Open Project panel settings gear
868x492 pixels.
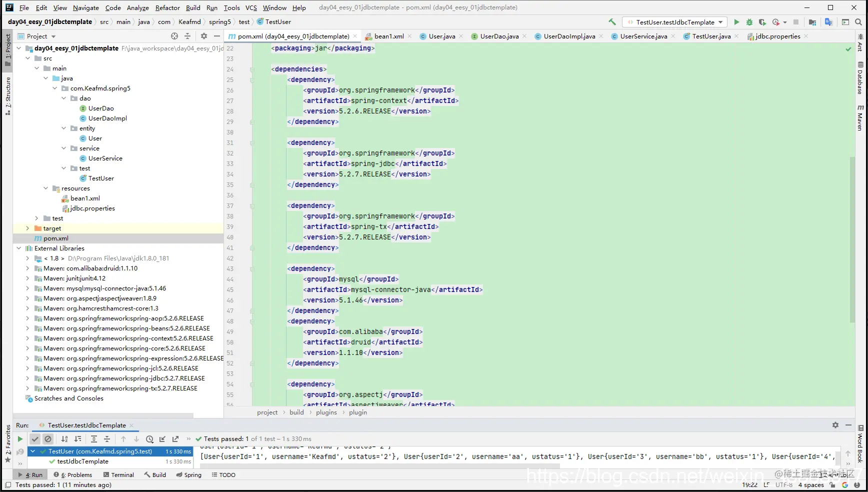(x=204, y=36)
